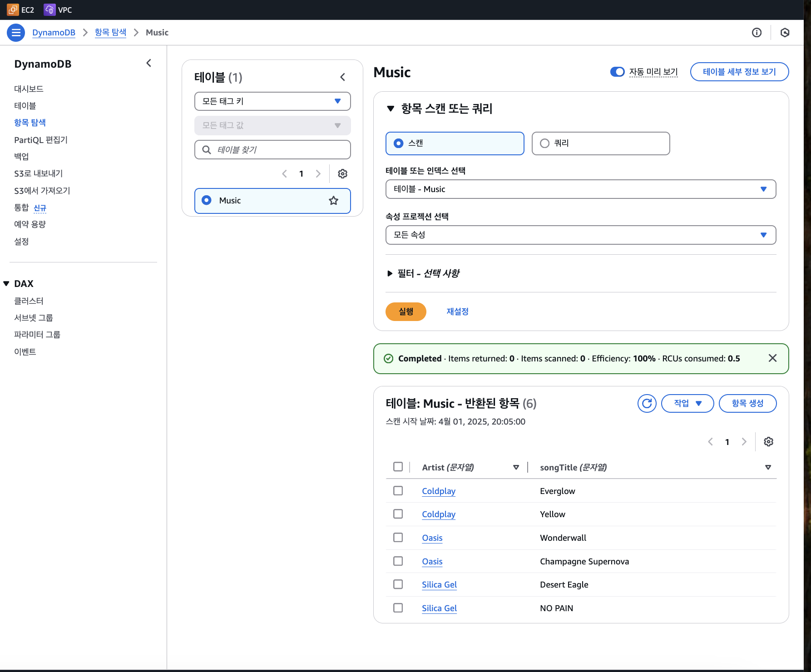Screen dimensions: 811x672
Task: Collapse the 테이블 (1) panel
Action: [343, 77]
